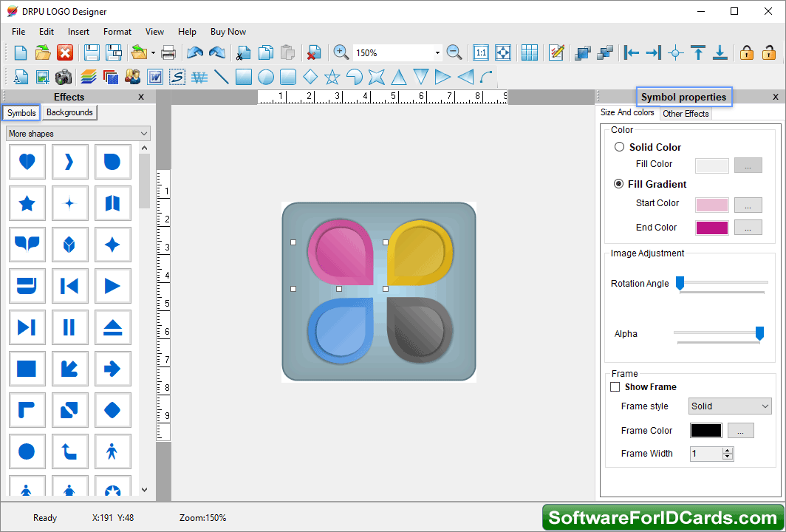This screenshot has height=532, width=786.
Task: Insert a text object
Action: (x=21, y=77)
